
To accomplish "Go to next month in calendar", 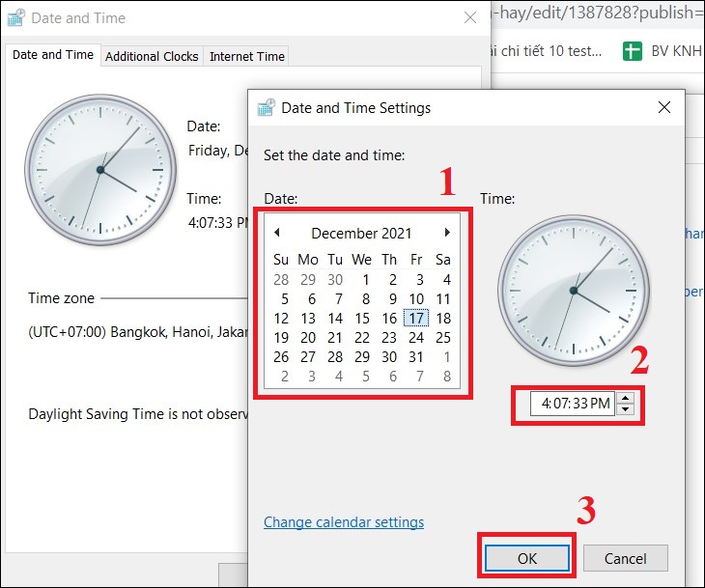I will point(447,233).
